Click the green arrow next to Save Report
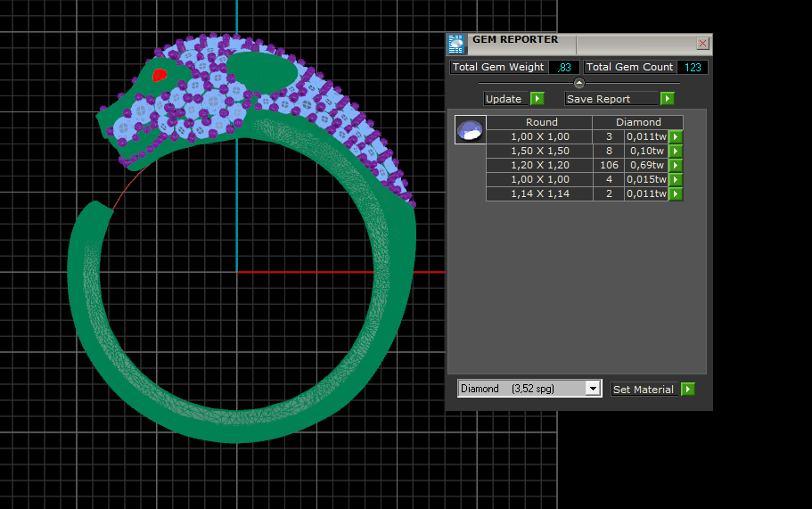The height and width of the screenshot is (509, 812). coord(668,99)
